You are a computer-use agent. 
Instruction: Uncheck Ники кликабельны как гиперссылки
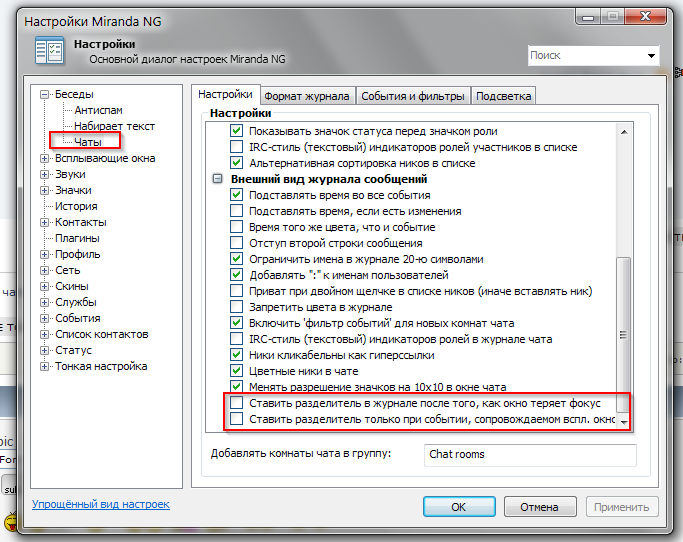click(237, 355)
